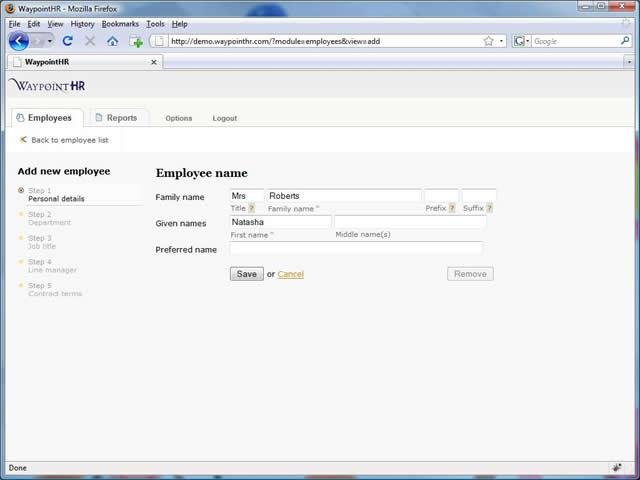This screenshot has width=640, height=480.
Task: Click the status bar icon at bottom right
Action: [x=617, y=468]
